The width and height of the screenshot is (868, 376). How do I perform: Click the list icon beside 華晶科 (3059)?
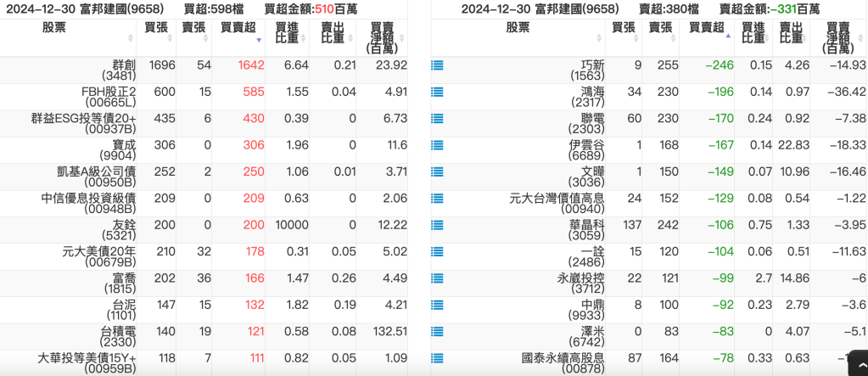[437, 226]
